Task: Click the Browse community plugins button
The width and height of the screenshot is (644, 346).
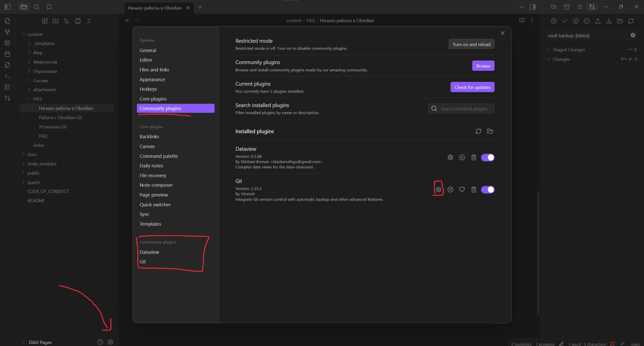Action: pos(483,66)
